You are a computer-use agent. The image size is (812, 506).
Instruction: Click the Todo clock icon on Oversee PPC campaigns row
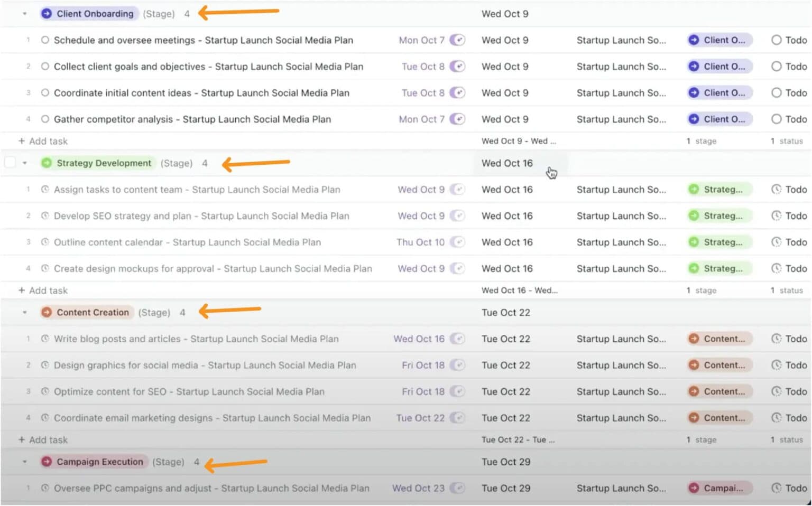click(x=777, y=488)
